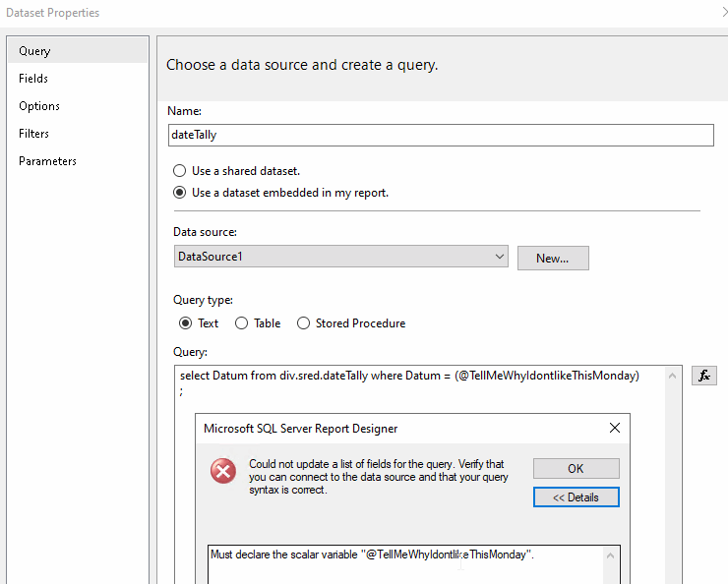Choose the Stored Procedure query type

[x=303, y=323]
